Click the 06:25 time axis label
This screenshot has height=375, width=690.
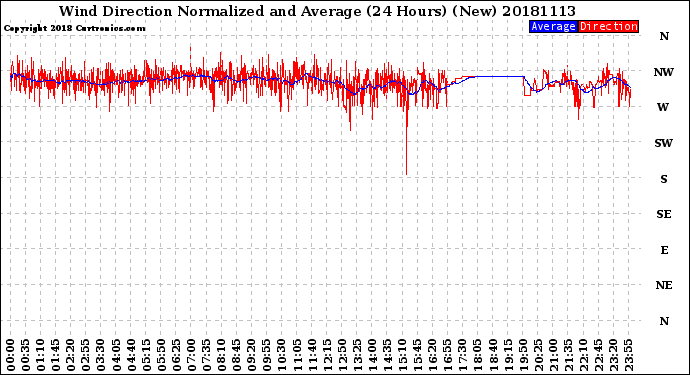177,355
